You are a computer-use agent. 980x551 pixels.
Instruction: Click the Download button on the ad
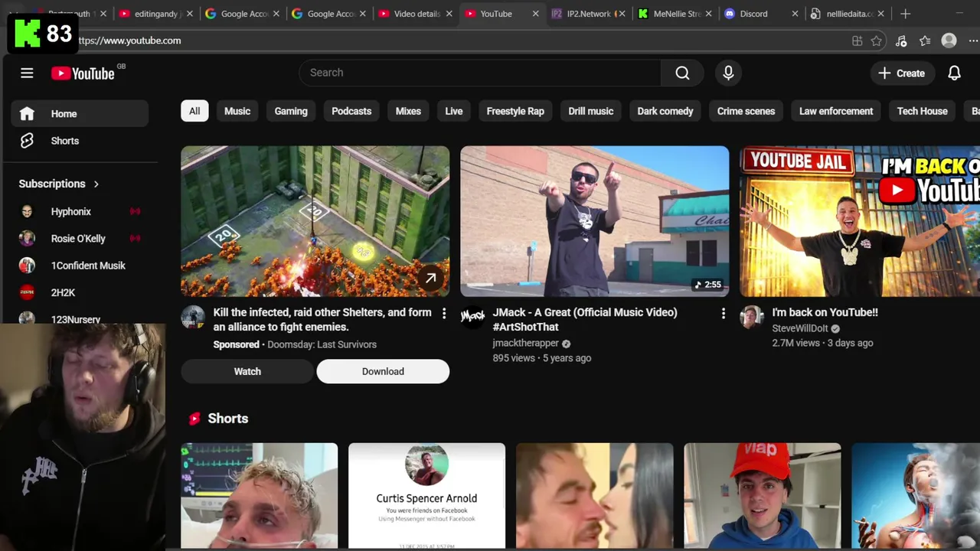click(x=383, y=371)
